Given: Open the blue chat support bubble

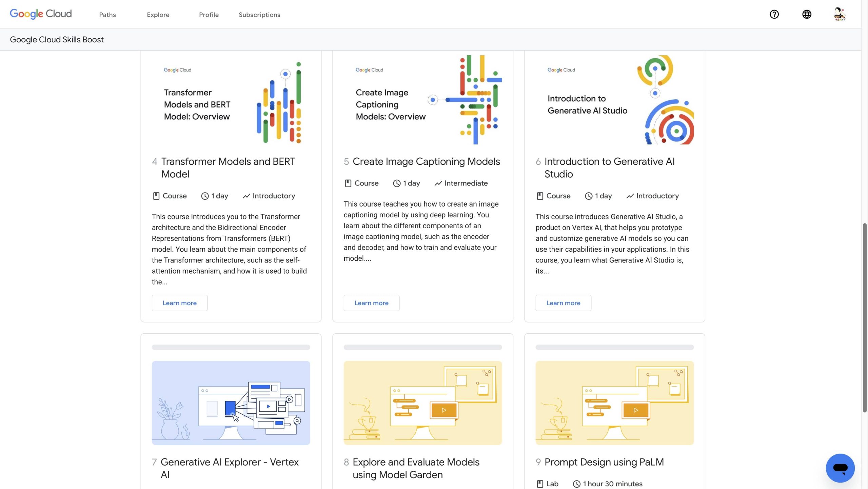Looking at the screenshot, I should point(840,468).
